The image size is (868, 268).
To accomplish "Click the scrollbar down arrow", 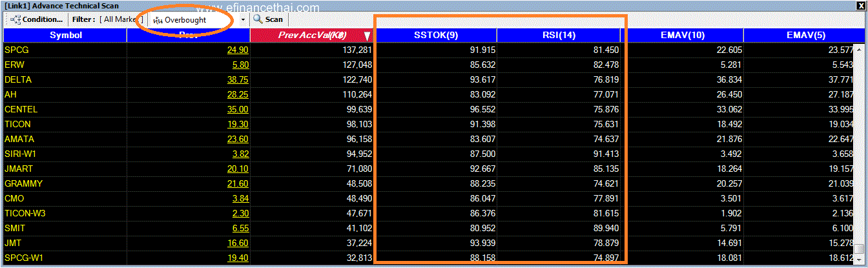I will click(x=859, y=259).
